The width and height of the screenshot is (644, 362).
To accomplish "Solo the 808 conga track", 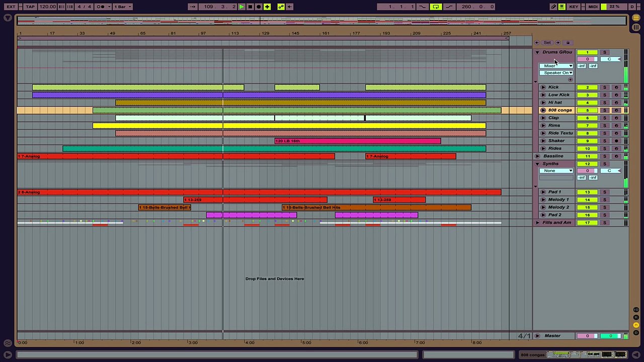I will [605, 110].
